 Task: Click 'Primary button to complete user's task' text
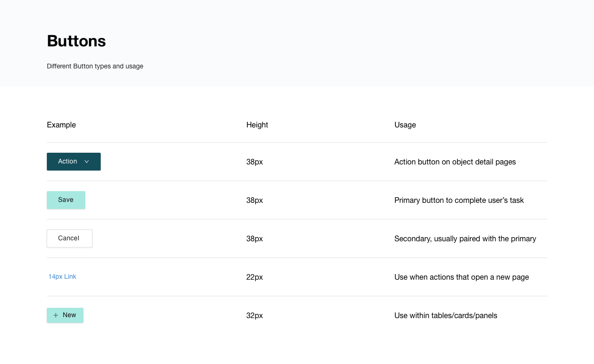459,201
